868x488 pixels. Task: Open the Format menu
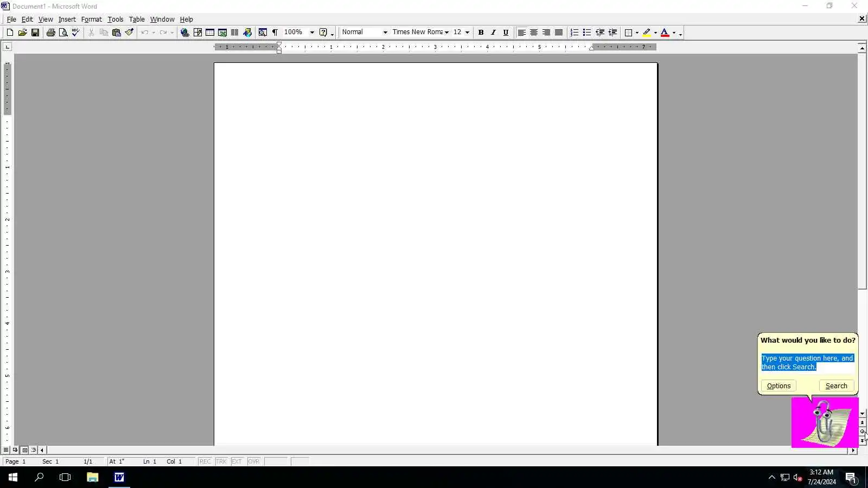(92, 19)
